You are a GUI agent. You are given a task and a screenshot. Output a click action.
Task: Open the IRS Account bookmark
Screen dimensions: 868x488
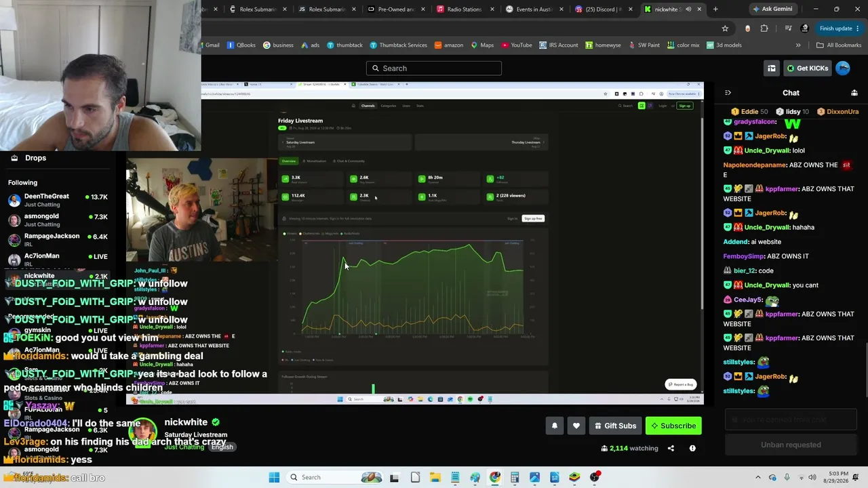tap(559, 45)
